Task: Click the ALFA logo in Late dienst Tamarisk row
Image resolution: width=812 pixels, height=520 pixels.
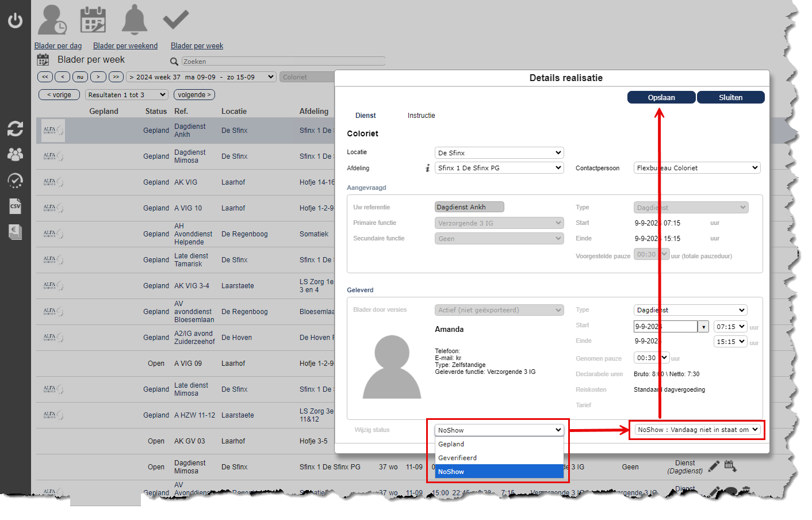Action: (53, 260)
